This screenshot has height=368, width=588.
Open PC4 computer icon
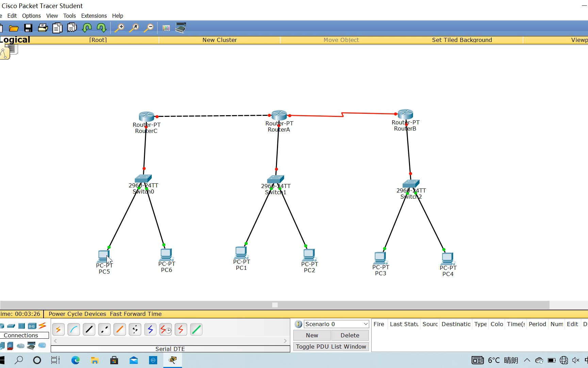click(x=448, y=259)
